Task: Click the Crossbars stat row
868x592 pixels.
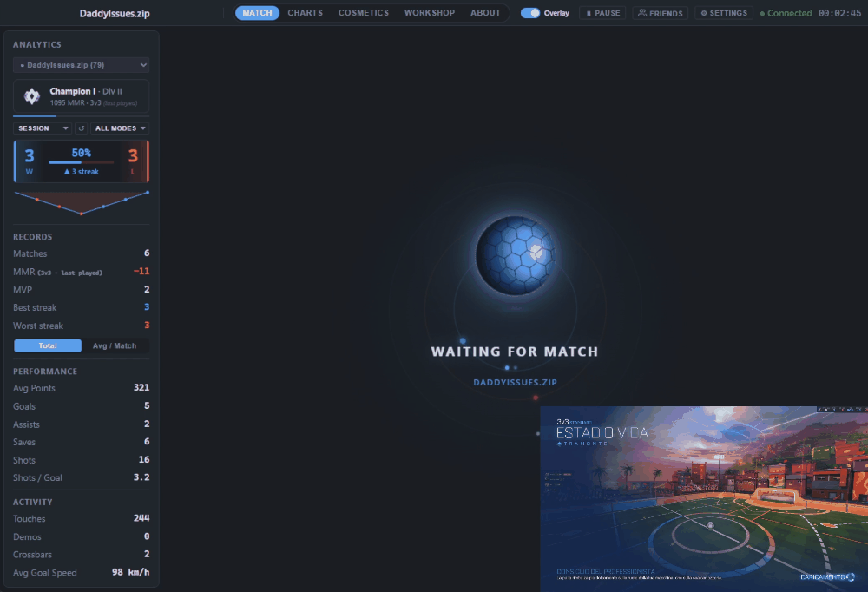Action: point(82,555)
